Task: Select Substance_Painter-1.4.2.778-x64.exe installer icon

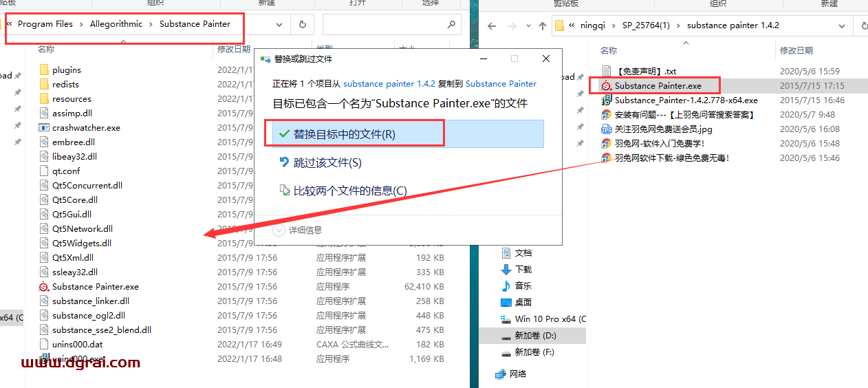Action: (607, 100)
